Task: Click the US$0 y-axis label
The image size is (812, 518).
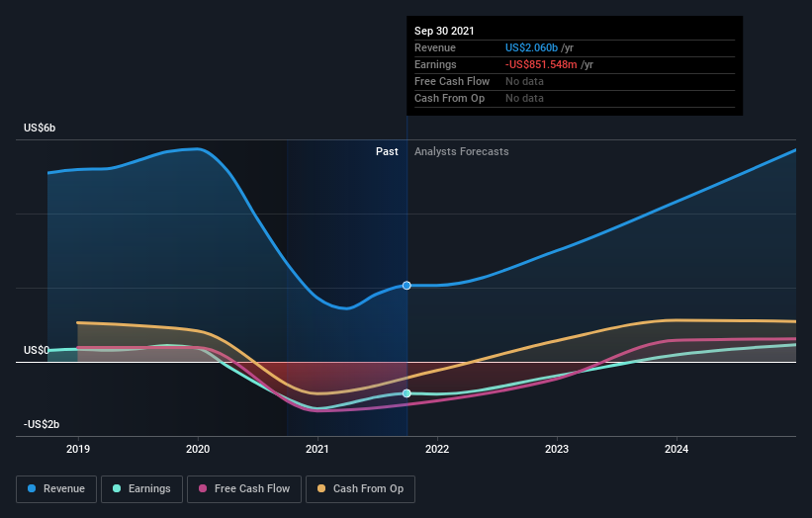Action: pos(37,350)
